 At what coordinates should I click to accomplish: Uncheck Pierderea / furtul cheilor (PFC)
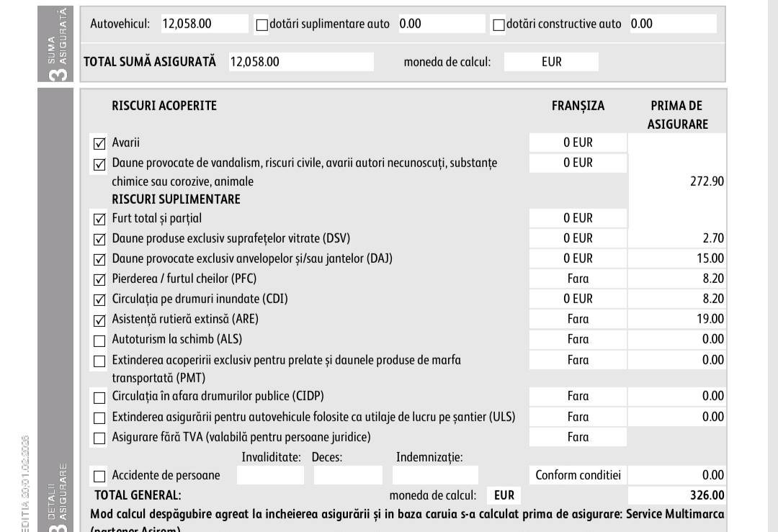tap(99, 279)
